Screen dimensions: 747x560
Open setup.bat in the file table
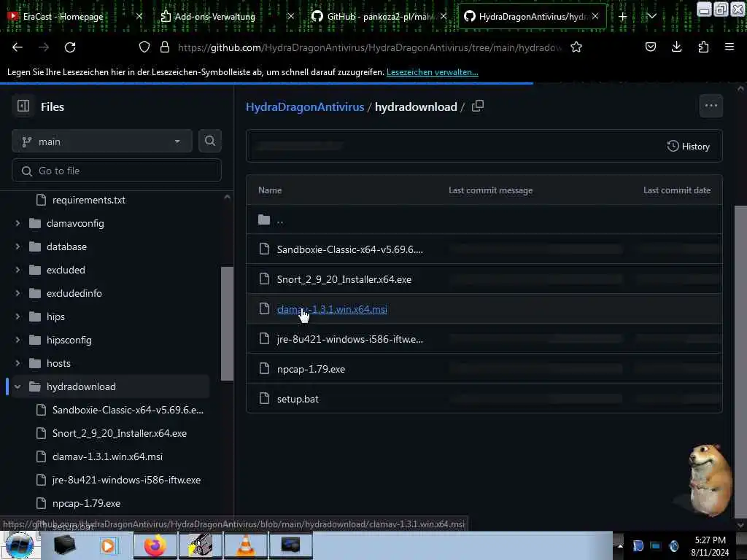click(x=298, y=399)
